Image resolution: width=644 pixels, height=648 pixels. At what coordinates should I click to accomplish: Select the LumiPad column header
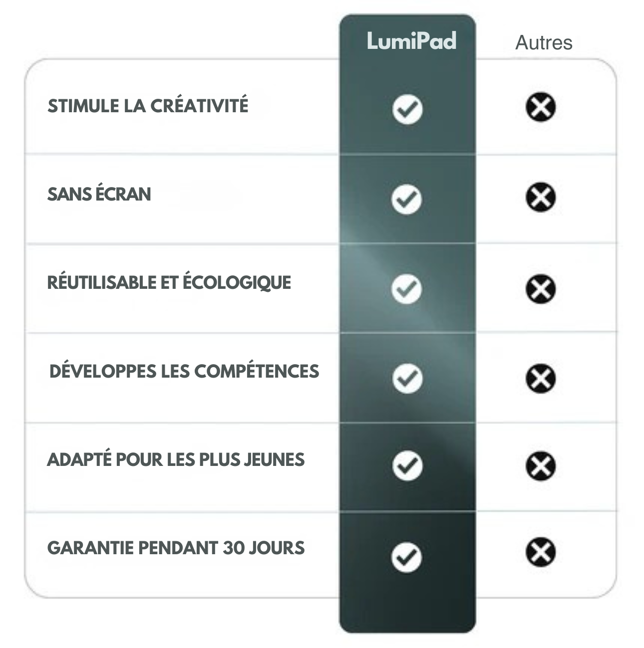pos(411,41)
